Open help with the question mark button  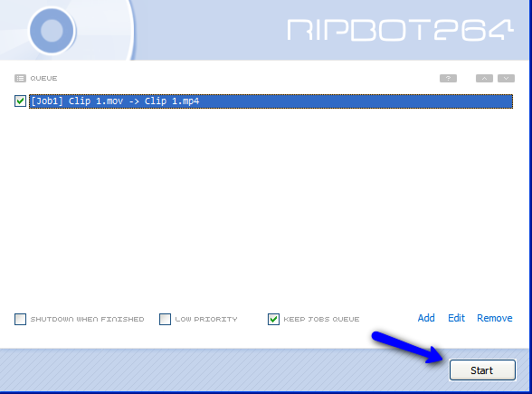pyautogui.click(x=448, y=79)
